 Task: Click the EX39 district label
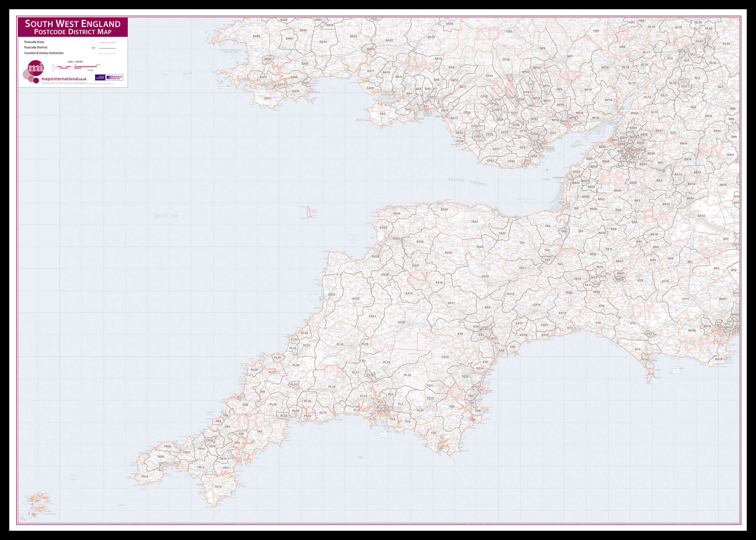pyautogui.click(x=376, y=256)
